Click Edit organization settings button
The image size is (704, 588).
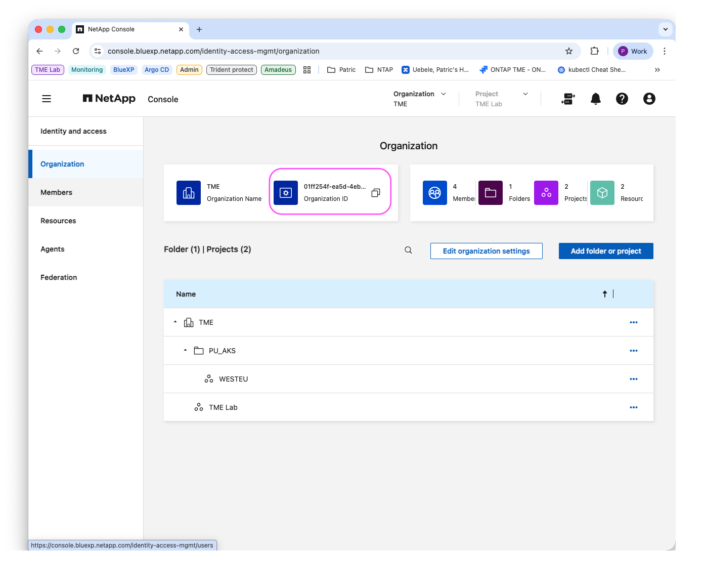click(487, 251)
